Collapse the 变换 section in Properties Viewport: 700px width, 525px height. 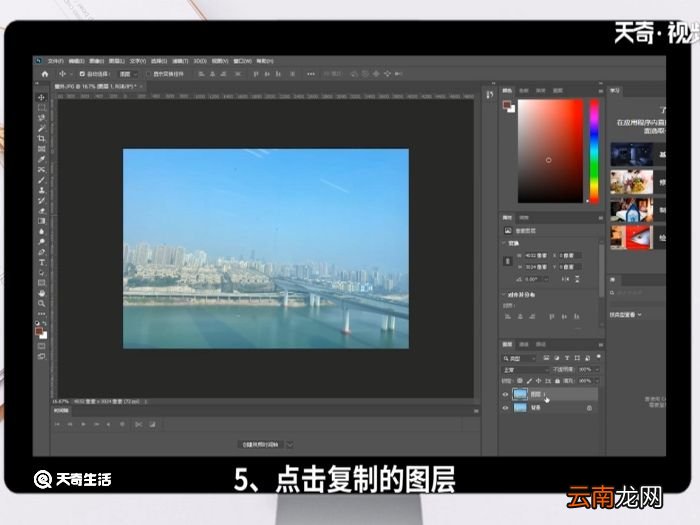click(x=504, y=243)
